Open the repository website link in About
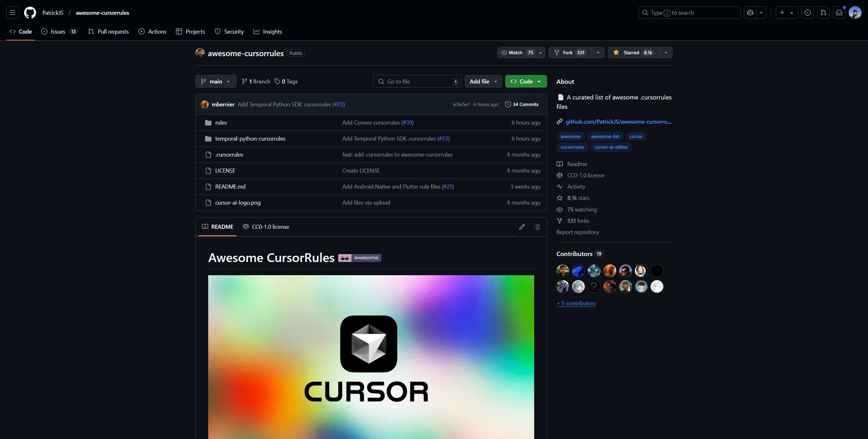Viewport: 868px width, 439px height. pyautogui.click(x=618, y=121)
